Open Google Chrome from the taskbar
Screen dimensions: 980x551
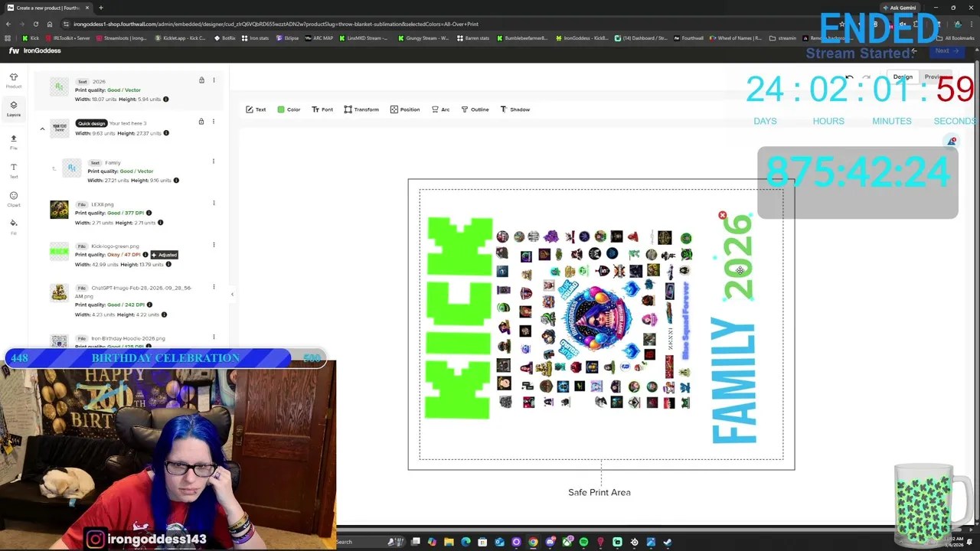[x=533, y=542]
